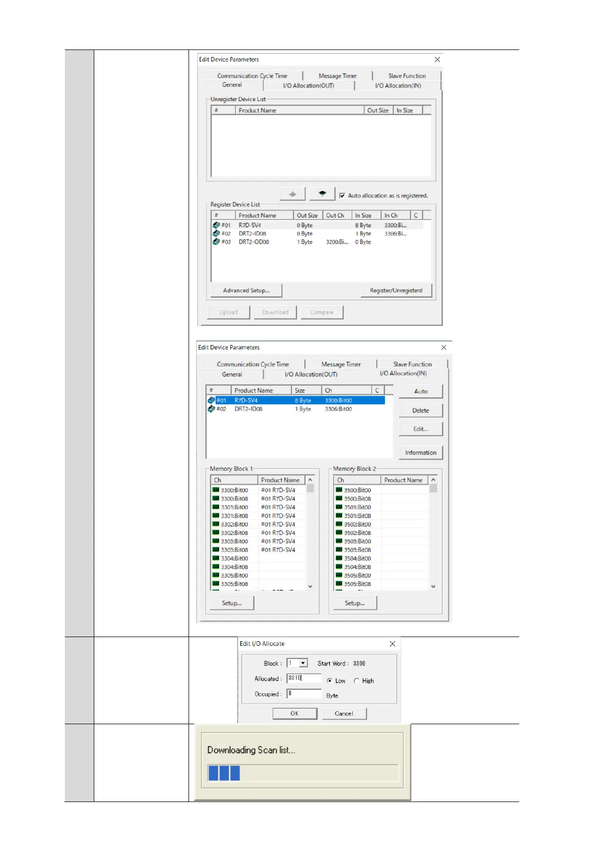The height and width of the screenshot is (868, 613).
Task: Click Memory Block 2 scrollbar up arrow
Action: click(433, 480)
